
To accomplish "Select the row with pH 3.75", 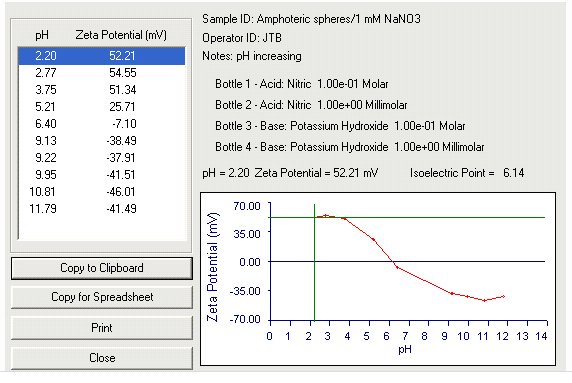I will [102, 90].
